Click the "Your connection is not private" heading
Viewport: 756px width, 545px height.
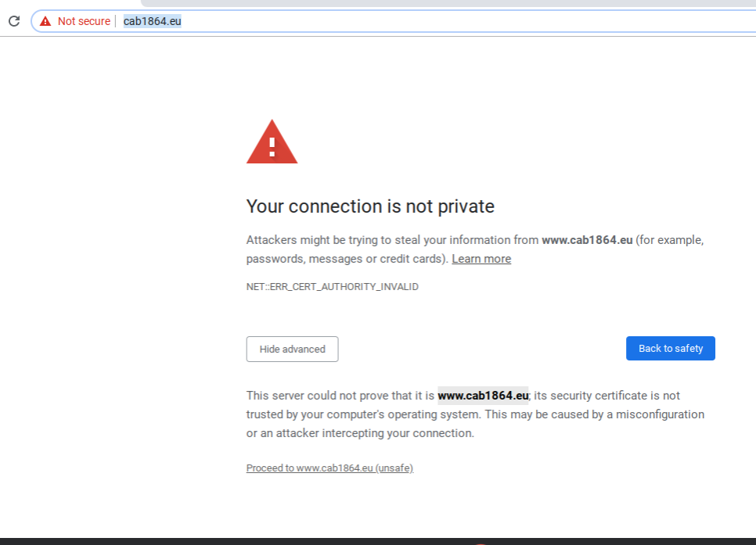(x=370, y=206)
